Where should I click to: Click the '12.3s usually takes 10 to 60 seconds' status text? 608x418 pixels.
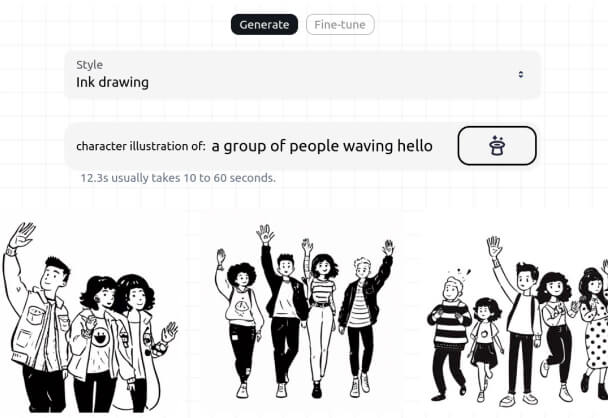pyautogui.click(x=178, y=178)
